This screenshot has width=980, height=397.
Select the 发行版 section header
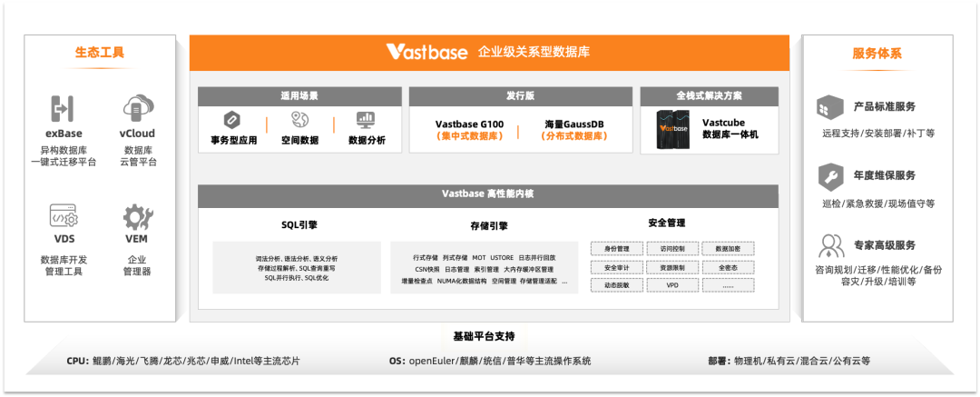tap(520, 95)
